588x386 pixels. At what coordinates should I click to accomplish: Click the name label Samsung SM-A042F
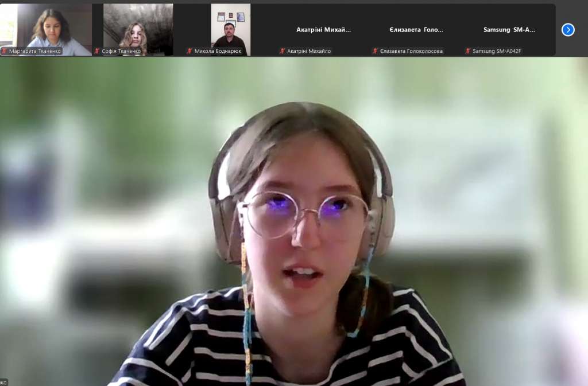pyautogui.click(x=497, y=51)
